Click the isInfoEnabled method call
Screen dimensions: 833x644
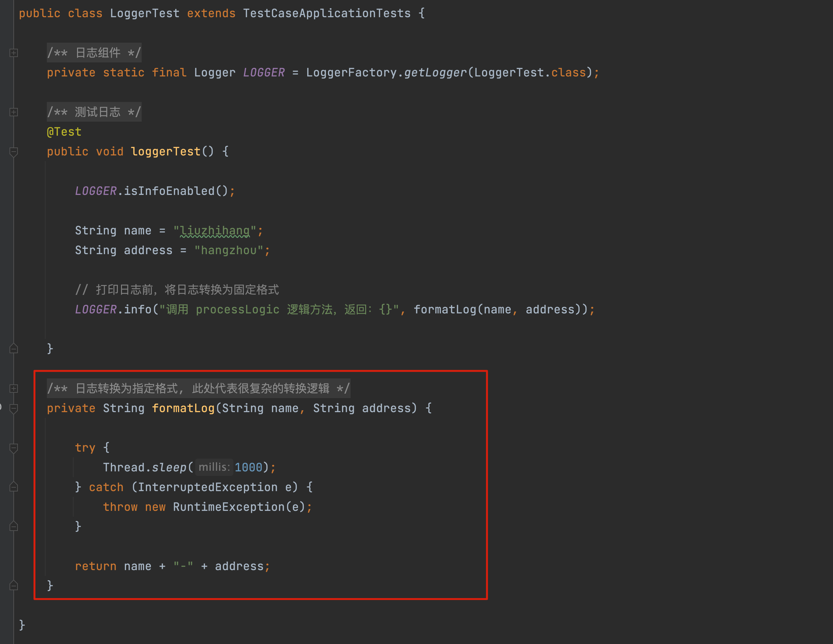click(x=169, y=191)
